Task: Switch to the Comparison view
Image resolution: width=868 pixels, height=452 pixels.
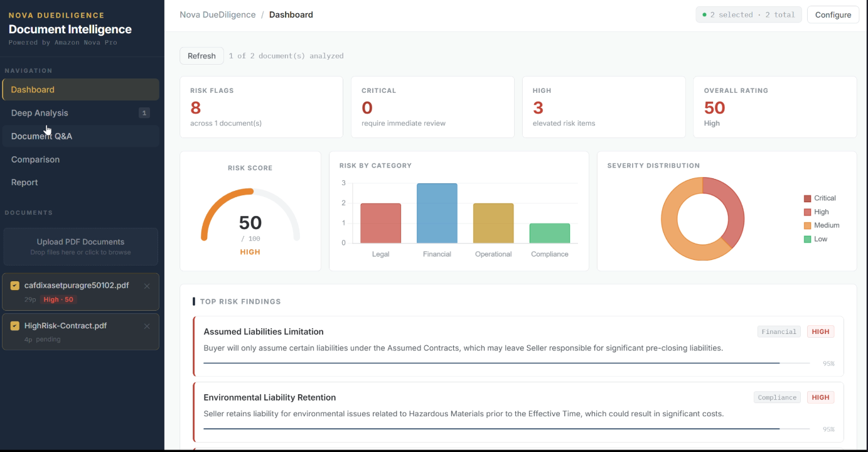Action: pyautogui.click(x=80, y=159)
